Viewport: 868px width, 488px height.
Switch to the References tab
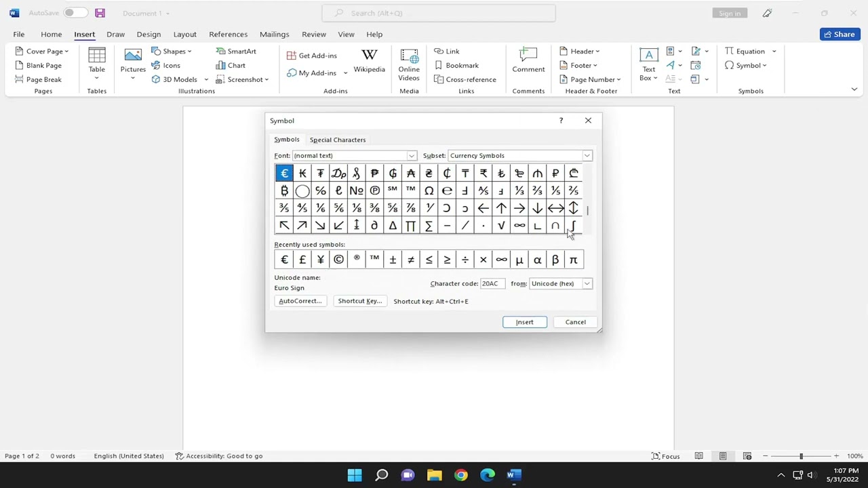click(228, 34)
